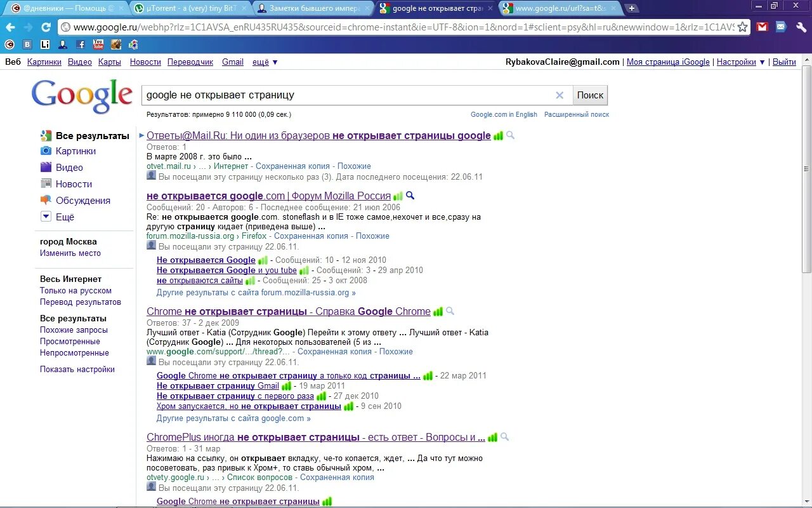Go back with the browser back arrow
Screen dimensions: 812x508
tap(10, 27)
